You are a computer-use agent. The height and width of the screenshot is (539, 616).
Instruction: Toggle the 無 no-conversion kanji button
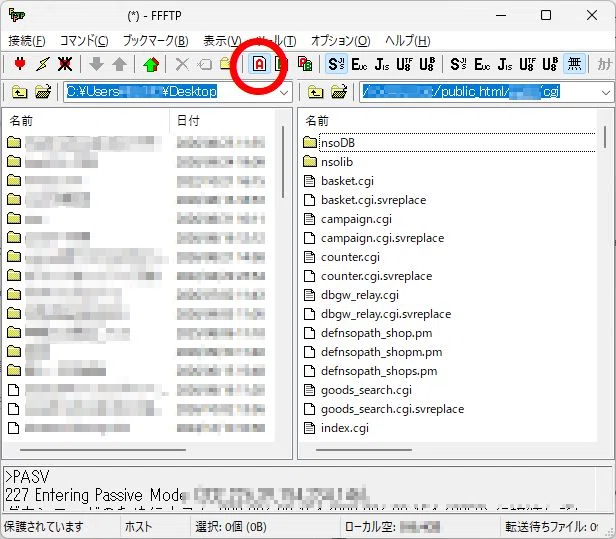coord(574,64)
